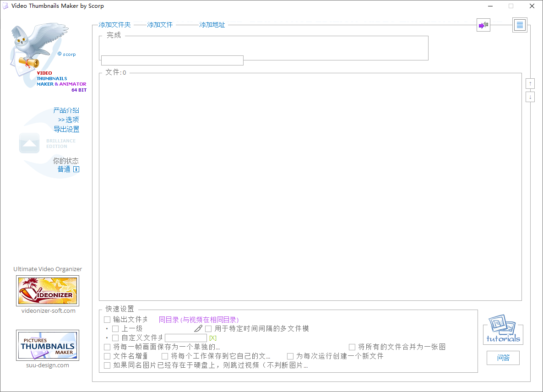Open the 导出设置 link
The height and width of the screenshot is (392, 543).
point(66,129)
